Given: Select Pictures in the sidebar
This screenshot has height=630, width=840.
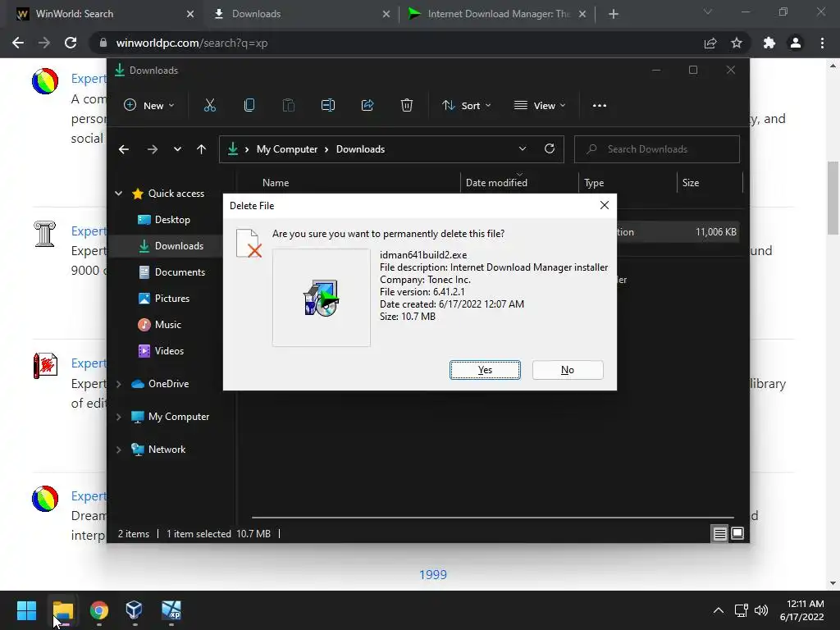Looking at the screenshot, I should 172,299.
